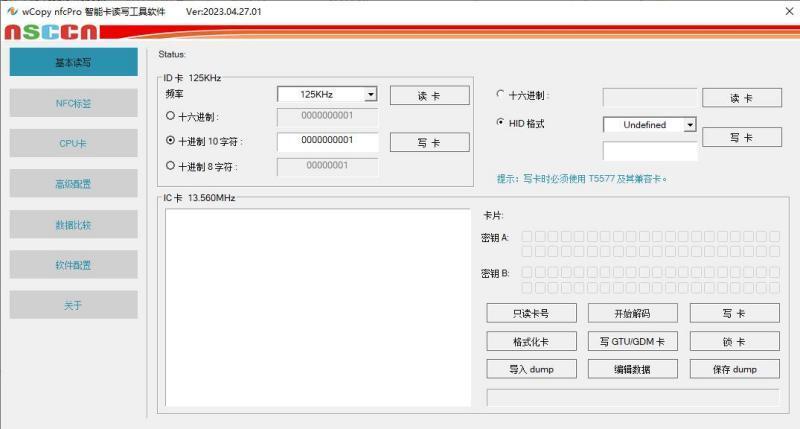Viewport: 800px width, 429px height.
Task: Open the 高级配置 sidebar tab
Action: (x=73, y=184)
